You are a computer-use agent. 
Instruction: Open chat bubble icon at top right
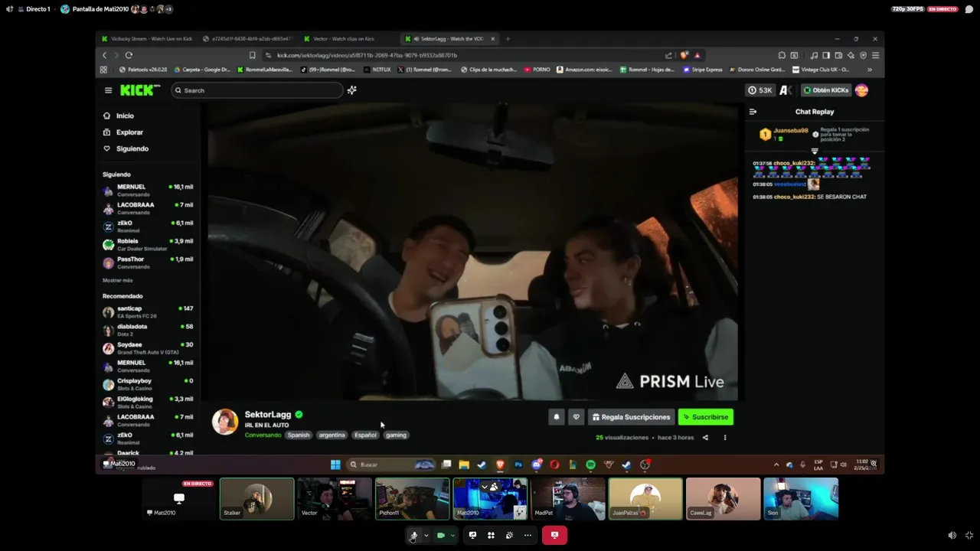[969, 9]
